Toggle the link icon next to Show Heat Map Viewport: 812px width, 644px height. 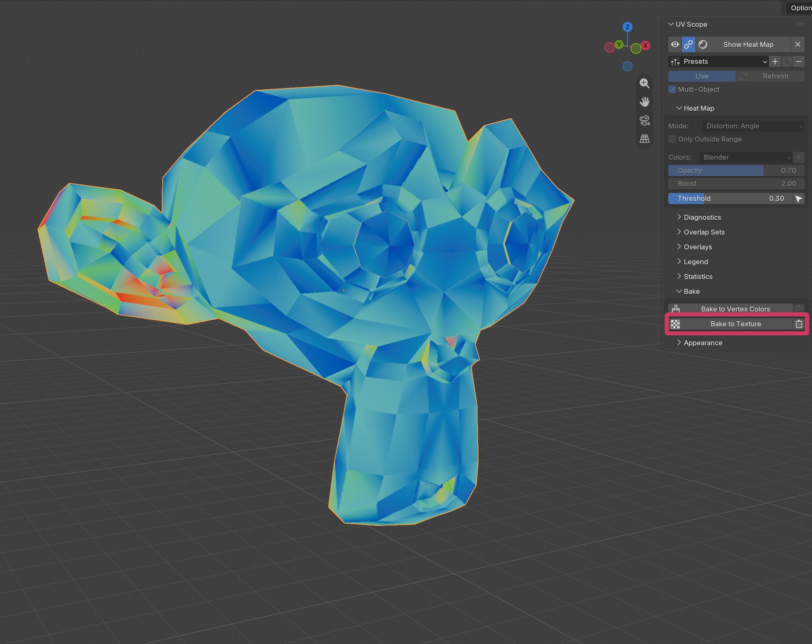click(688, 44)
